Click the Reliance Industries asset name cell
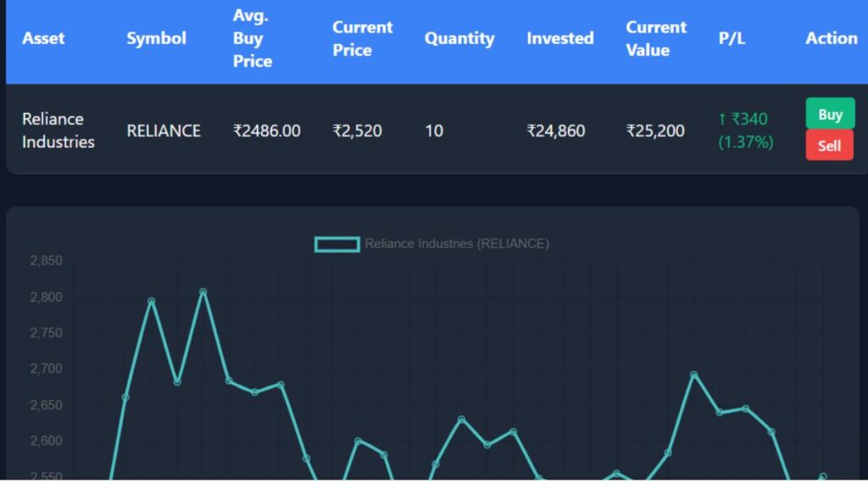Viewport: 868px width, 488px height. tap(58, 130)
